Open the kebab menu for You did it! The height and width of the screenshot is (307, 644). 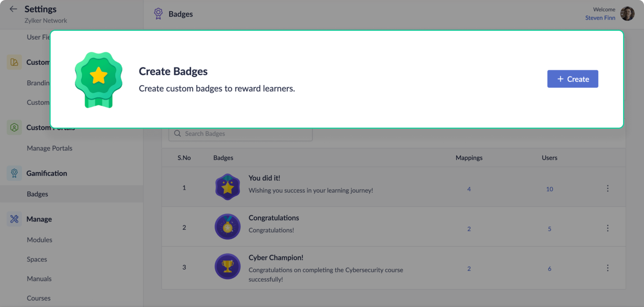tap(608, 188)
